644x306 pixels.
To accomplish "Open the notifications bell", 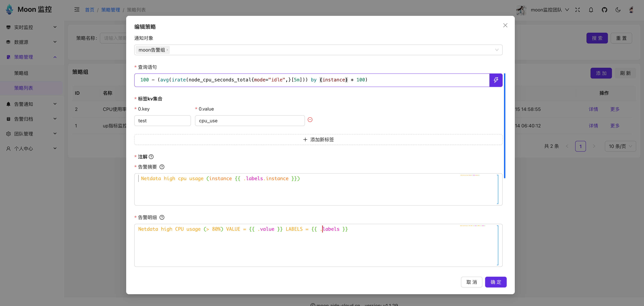I will pos(591,10).
